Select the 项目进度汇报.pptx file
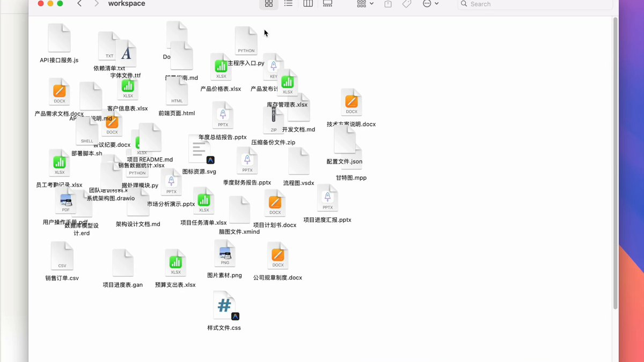Image resolution: width=644 pixels, height=362 pixels. tap(327, 198)
